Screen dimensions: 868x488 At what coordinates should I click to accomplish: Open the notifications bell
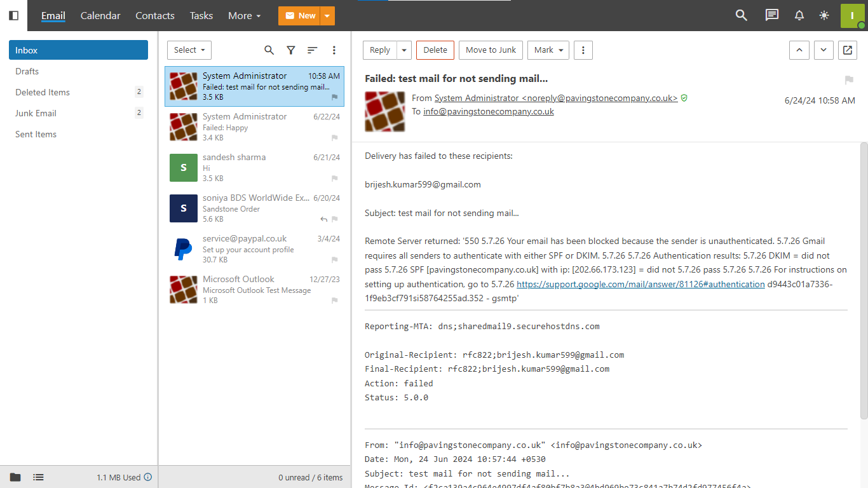[x=799, y=15]
